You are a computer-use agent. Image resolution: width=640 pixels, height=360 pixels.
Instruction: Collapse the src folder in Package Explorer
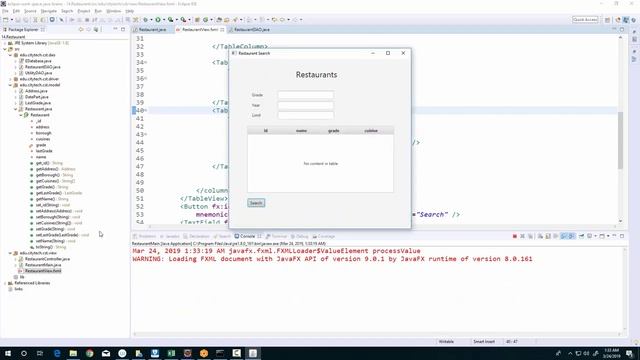(5, 49)
